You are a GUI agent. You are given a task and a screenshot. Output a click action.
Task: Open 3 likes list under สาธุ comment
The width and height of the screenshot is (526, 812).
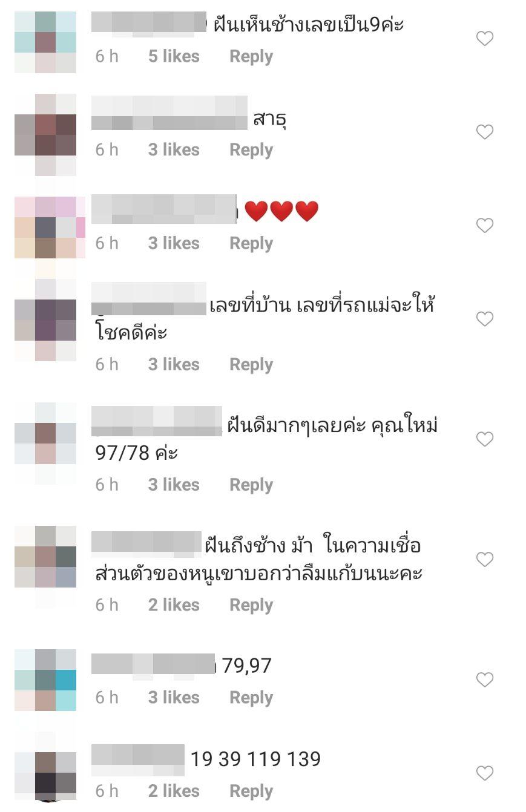174,149
